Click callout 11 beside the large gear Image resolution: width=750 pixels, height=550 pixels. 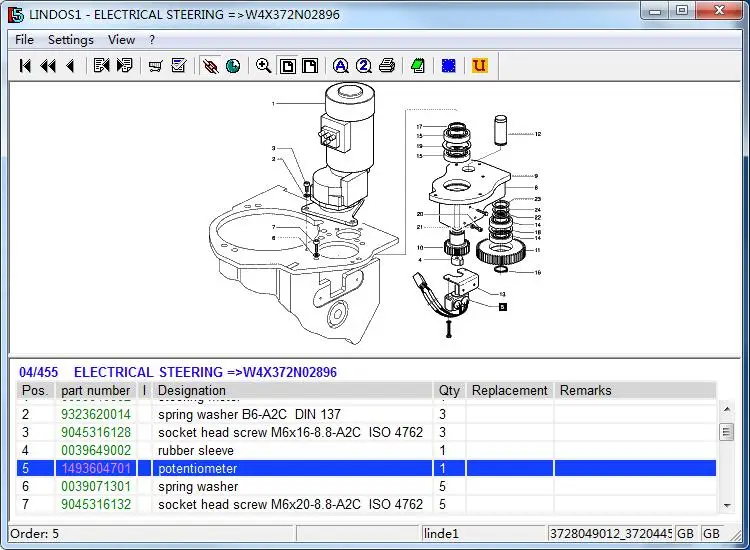click(538, 250)
